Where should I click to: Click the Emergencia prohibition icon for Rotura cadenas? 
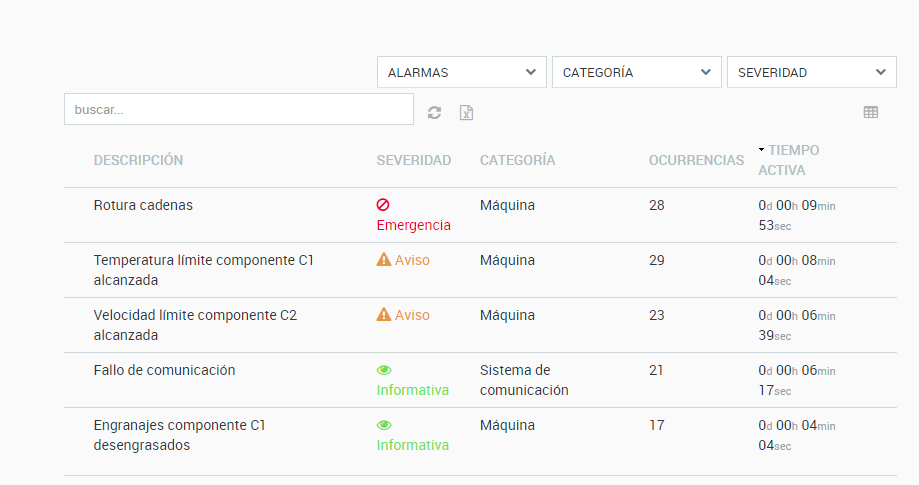click(383, 205)
